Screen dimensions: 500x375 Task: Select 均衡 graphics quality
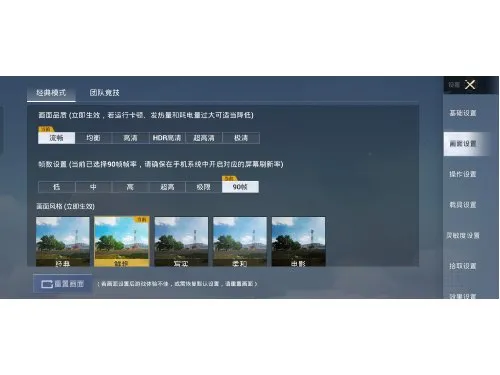coord(93,138)
